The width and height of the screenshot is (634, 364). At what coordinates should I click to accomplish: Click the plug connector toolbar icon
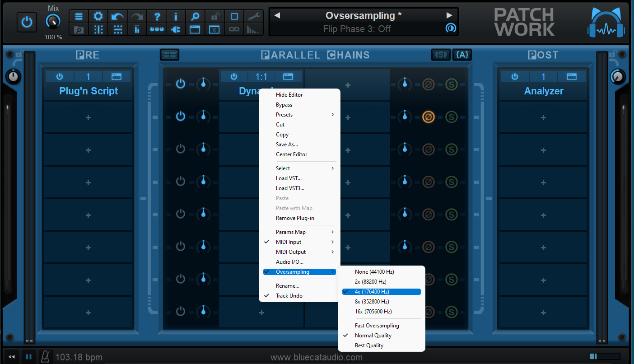pyautogui.click(x=176, y=29)
